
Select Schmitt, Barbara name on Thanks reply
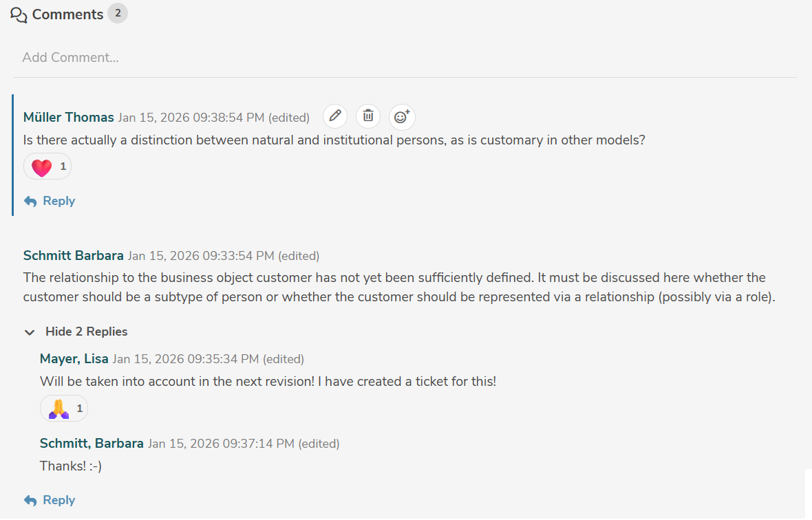92,444
